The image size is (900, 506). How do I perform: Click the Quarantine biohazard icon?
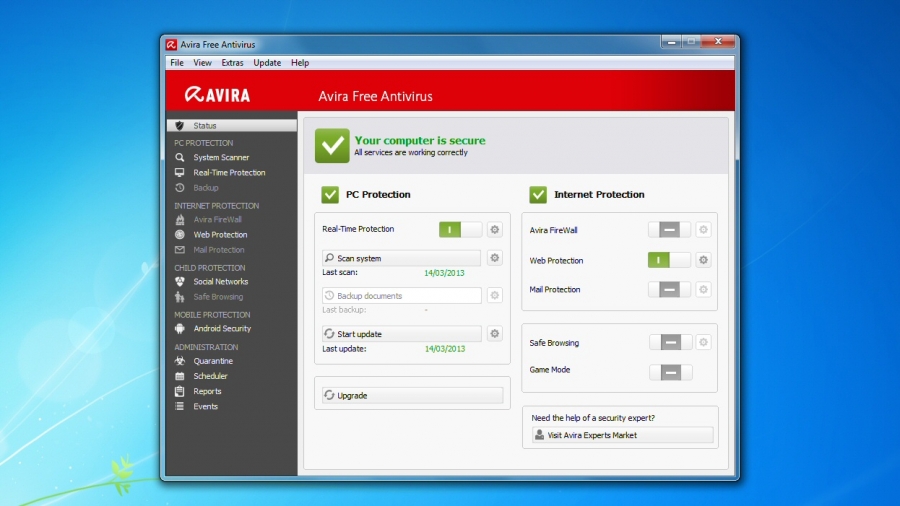pos(180,361)
